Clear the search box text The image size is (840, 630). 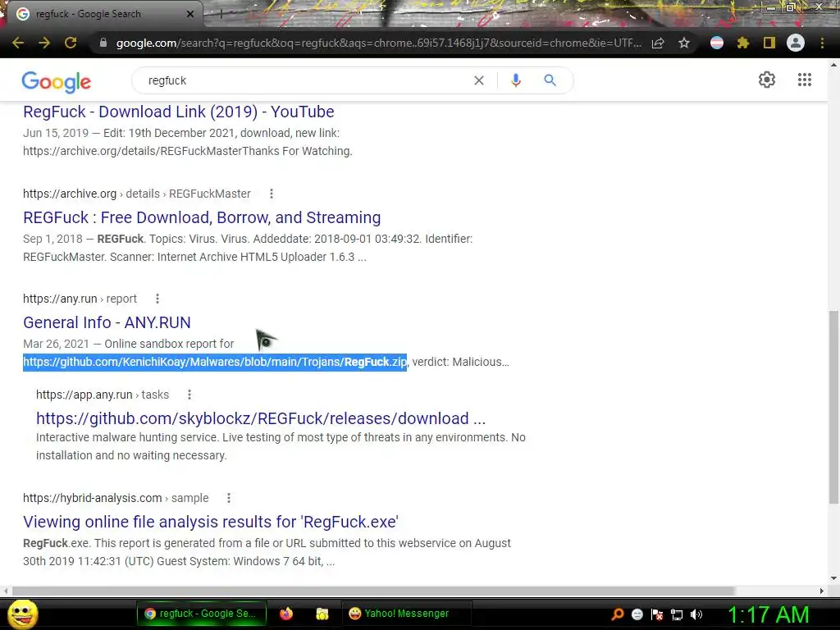479,80
